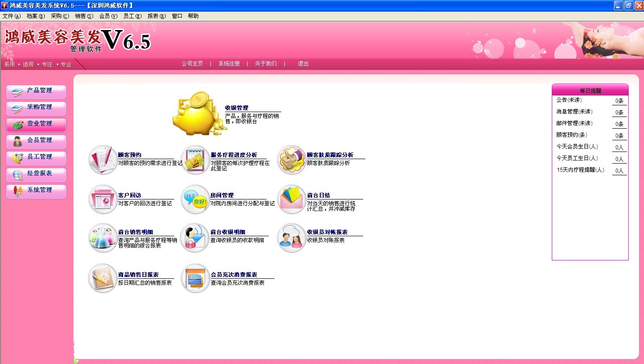The image size is (644, 364).
Task: Click the 顾客预约 notepad icon
Action: coord(103,160)
